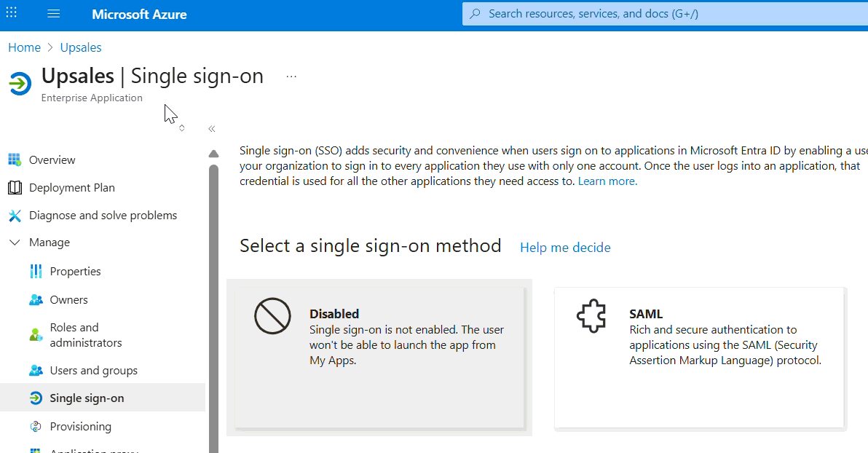Follow the Learn more link
868x453 pixels.
pyautogui.click(x=607, y=181)
